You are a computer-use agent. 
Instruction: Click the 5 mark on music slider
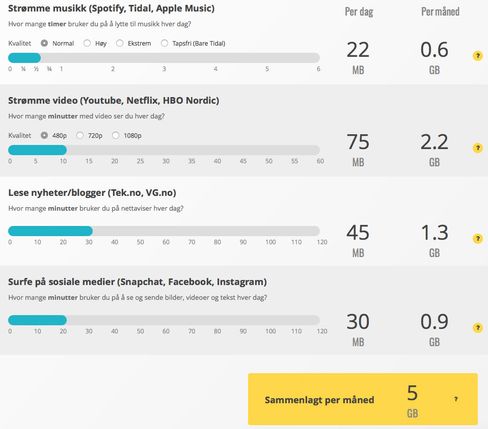pyautogui.click(x=267, y=69)
